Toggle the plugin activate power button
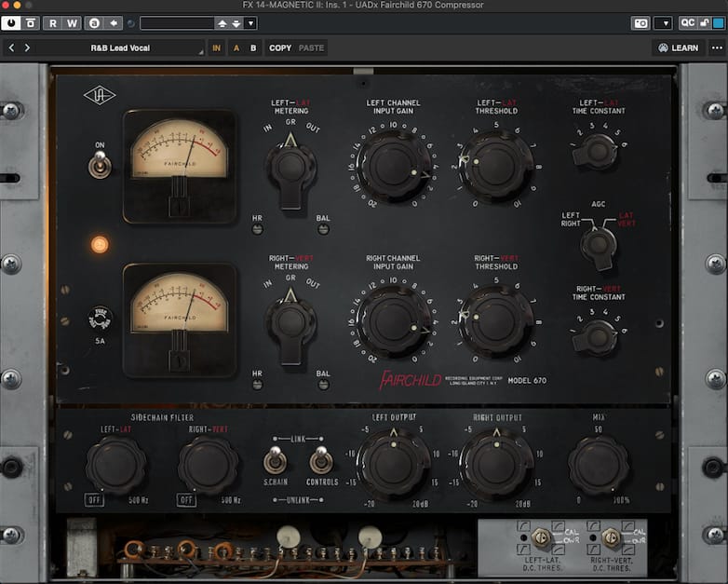The width and height of the screenshot is (728, 584). point(10,23)
